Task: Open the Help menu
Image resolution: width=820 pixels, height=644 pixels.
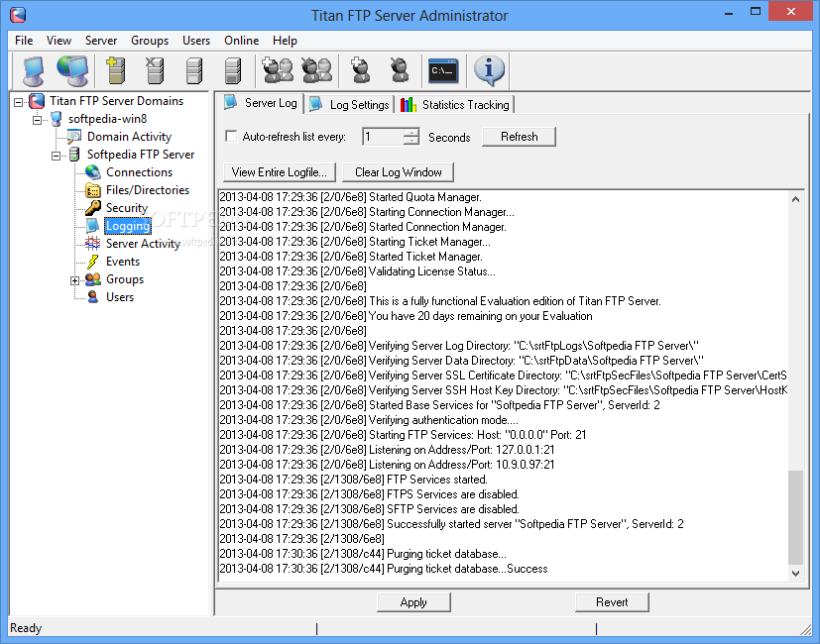Action: pos(285,41)
